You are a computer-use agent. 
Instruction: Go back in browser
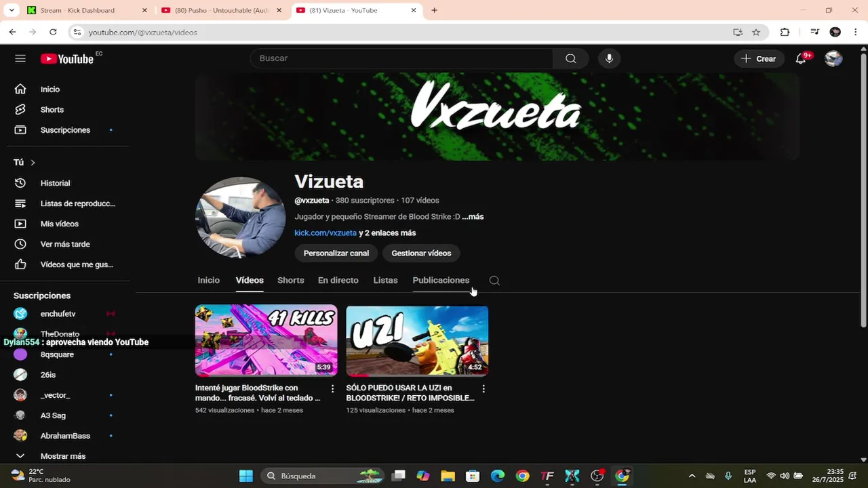[x=12, y=32]
